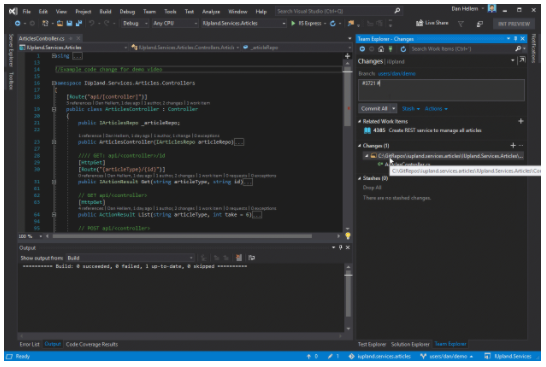
Task: Open the Commit All dropdown arrow
Action: 393,109
